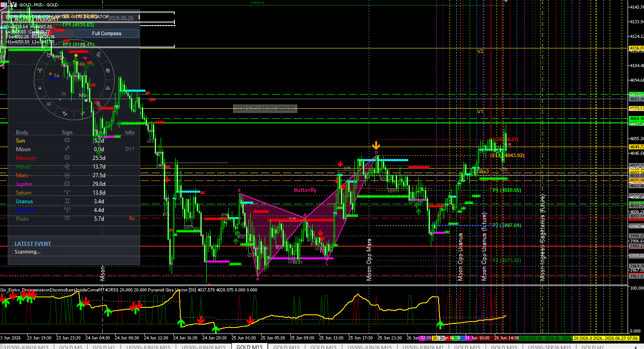Click the Aries glyph in the Saturn row

pos(67,193)
